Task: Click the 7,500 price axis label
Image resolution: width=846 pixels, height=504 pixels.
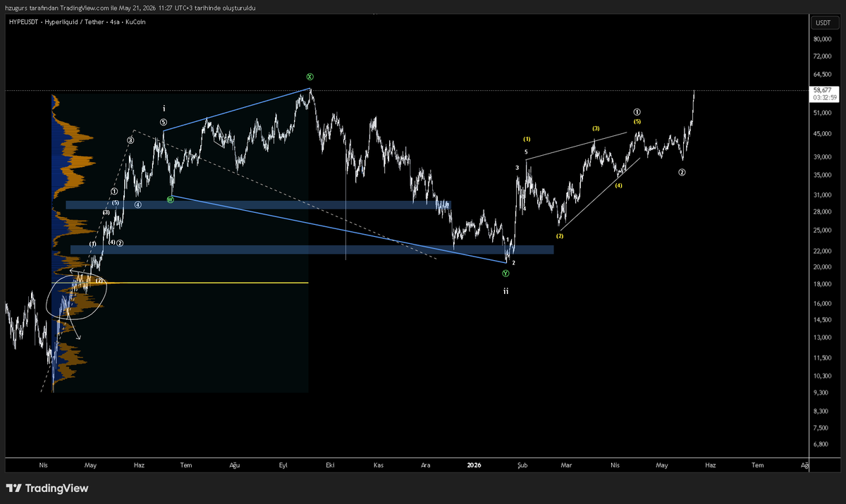Action: (821, 428)
